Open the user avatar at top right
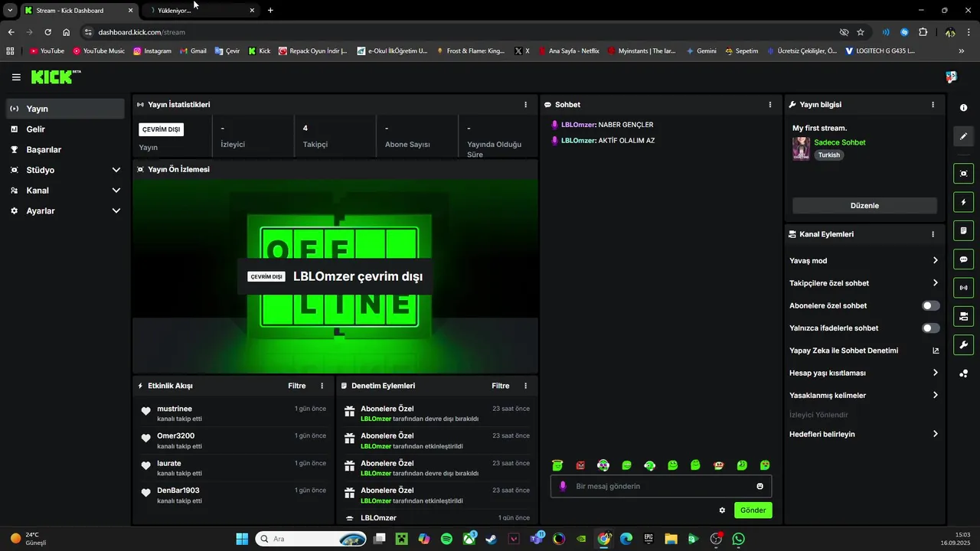The width and height of the screenshot is (980, 551). click(952, 77)
